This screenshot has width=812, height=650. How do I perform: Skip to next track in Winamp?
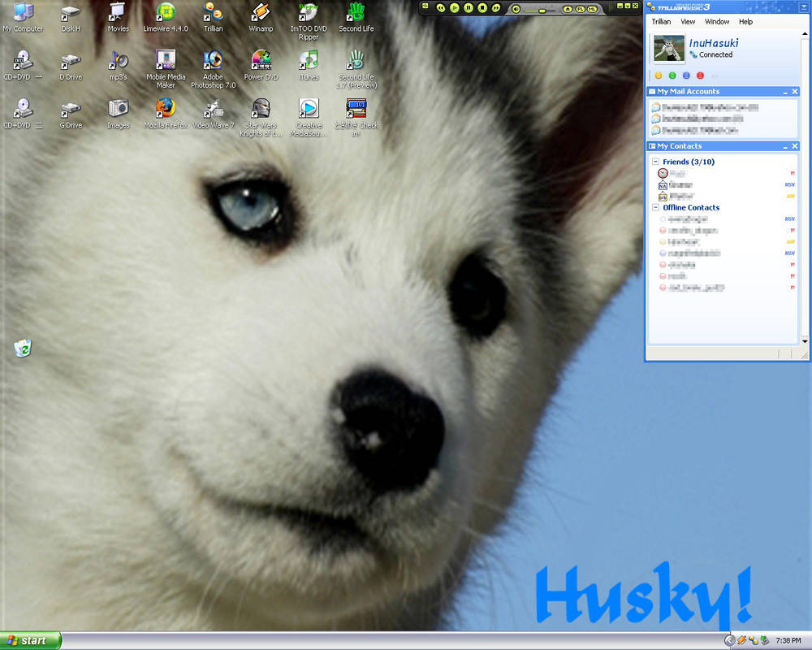tap(496, 9)
